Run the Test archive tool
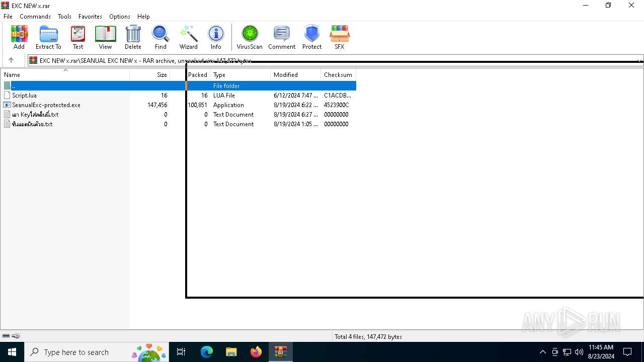 point(78,38)
